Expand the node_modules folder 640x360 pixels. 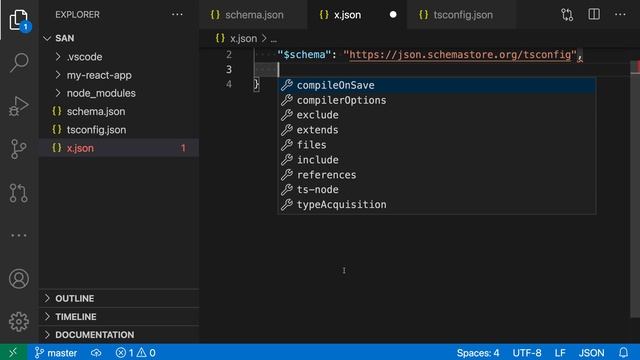click(58, 93)
